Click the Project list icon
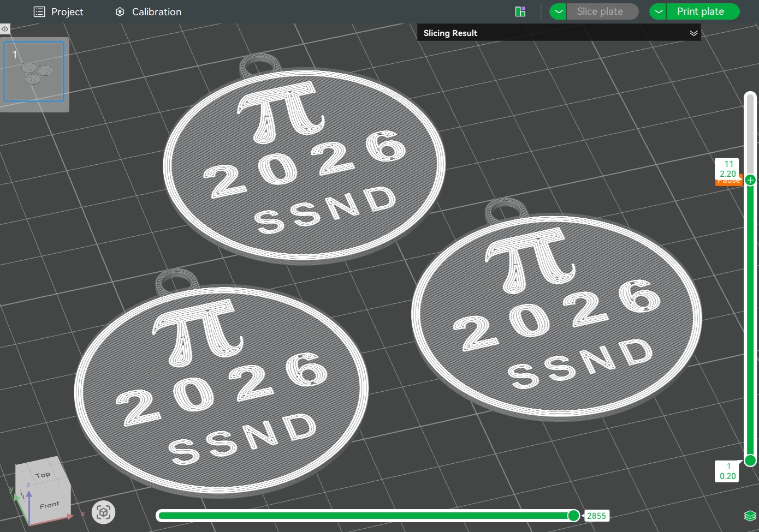Image resolution: width=759 pixels, height=532 pixels. point(39,12)
